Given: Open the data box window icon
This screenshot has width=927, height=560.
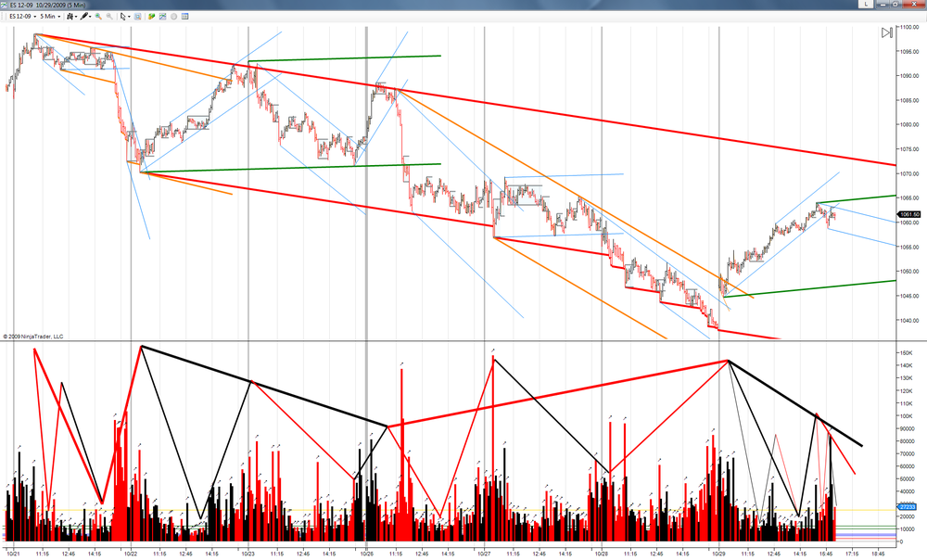Looking at the screenshot, I should 185,17.
